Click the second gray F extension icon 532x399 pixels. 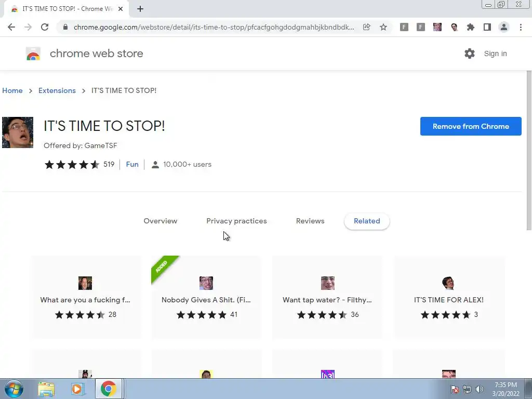click(x=421, y=27)
